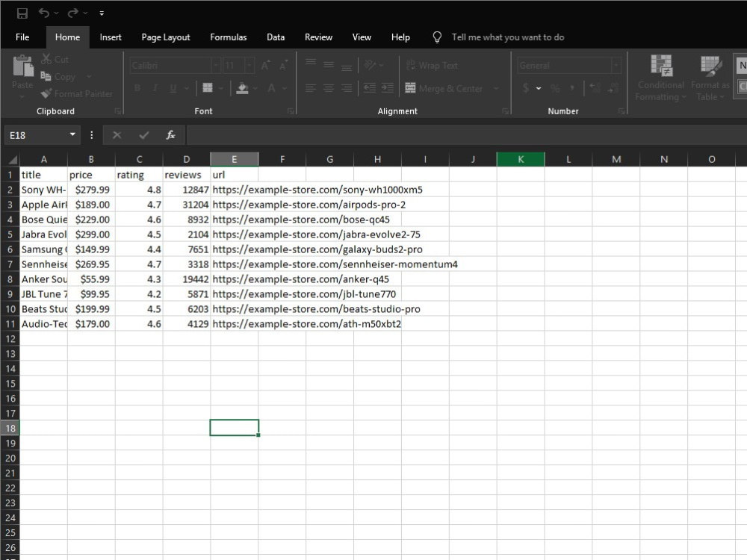
Task: Click the Fill Color paint bucket
Action: tap(242, 88)
